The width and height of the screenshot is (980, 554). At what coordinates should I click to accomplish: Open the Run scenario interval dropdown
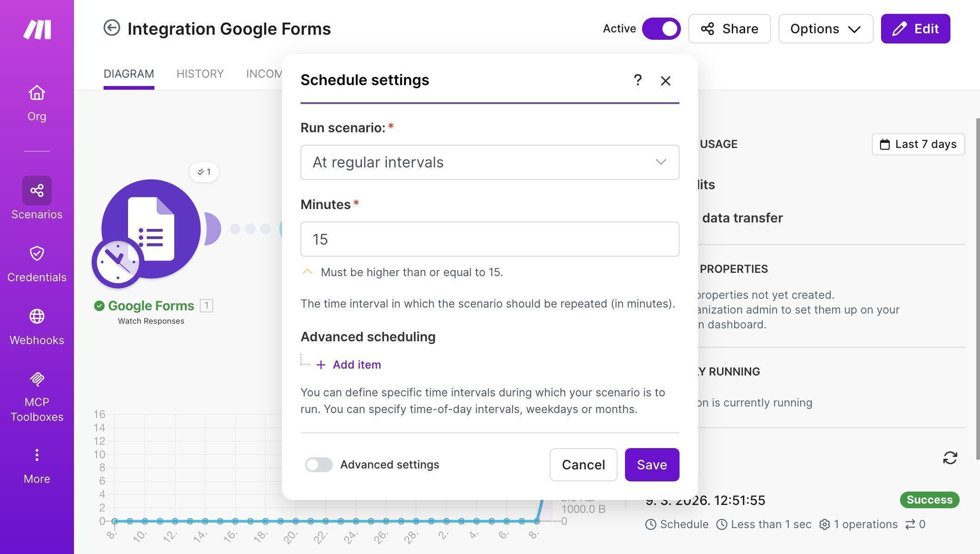490,162
